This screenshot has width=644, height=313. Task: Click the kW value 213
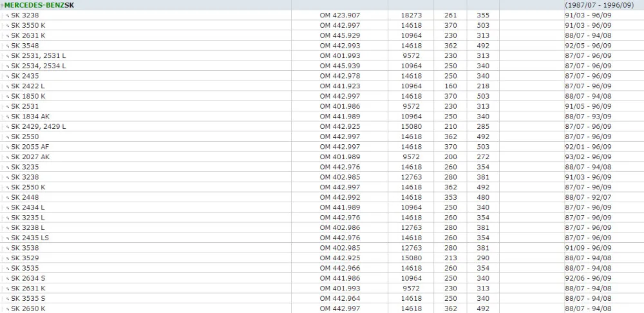point(451,258)
